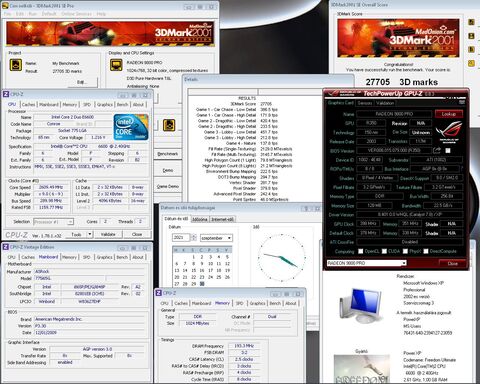Open the szeptember month dropdown
Image resolution: width=480 pixels, height=384 pixels.
tap(216, 238)
